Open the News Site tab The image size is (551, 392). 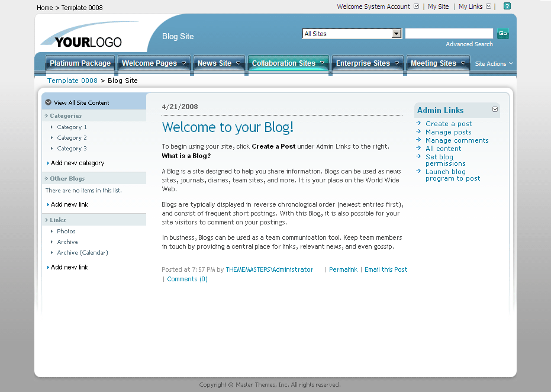[215, 63]
